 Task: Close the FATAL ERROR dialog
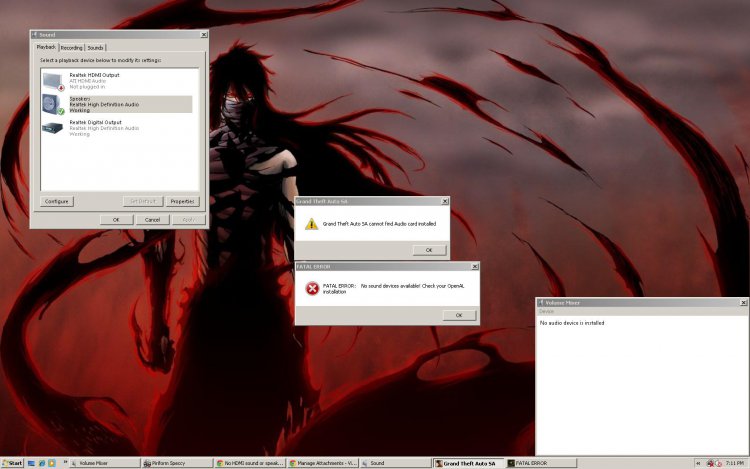coord(475,266)
